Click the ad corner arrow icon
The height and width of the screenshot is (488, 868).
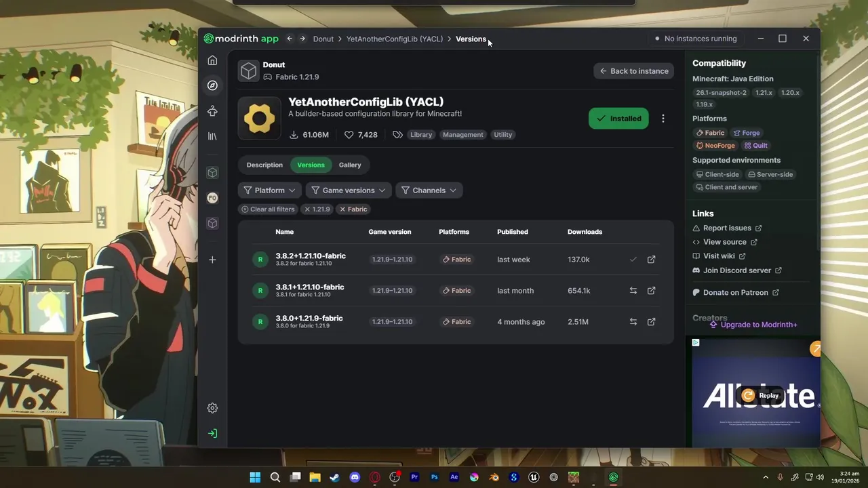(x=816, y=349)
